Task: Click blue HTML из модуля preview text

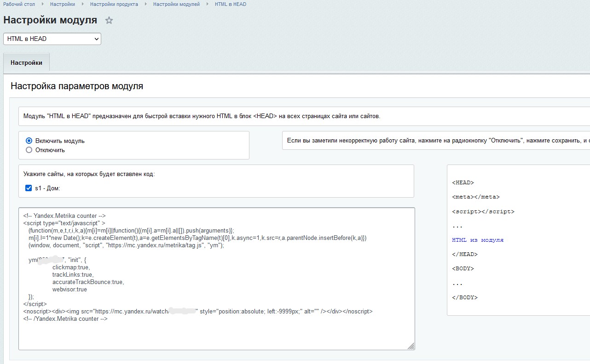Action: click(x=478, y=240)
